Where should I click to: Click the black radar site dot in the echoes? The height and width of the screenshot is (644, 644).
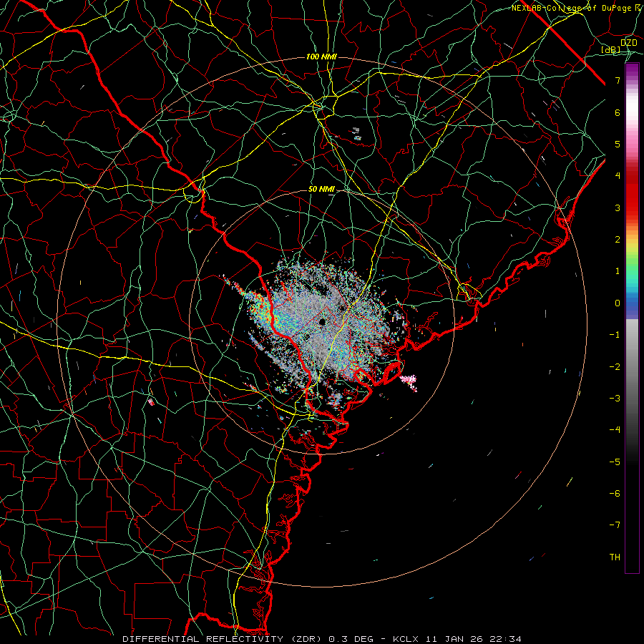(323, 321)
